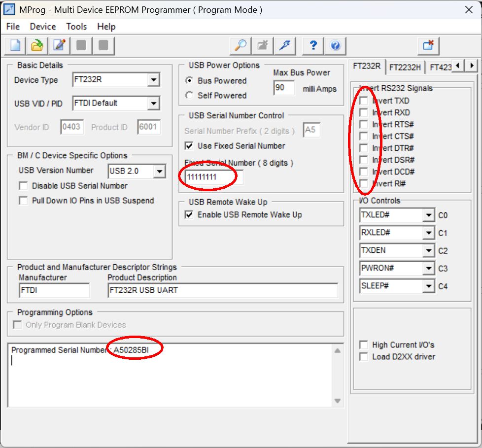Open the USB Version Number dropdown

tap(159, 172)
